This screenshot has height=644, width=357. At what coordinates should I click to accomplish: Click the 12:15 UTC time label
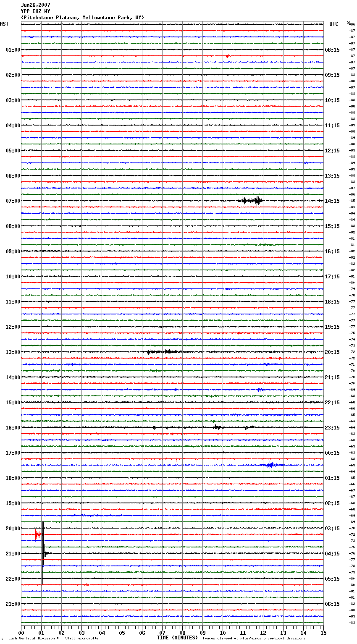332,151
